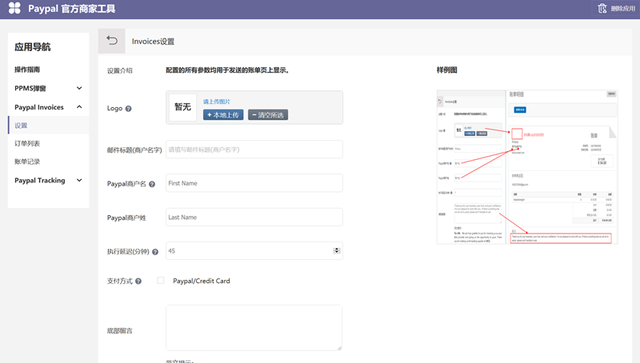Open help icon beside Paypal商户名 label

click(x=152, y=184)
